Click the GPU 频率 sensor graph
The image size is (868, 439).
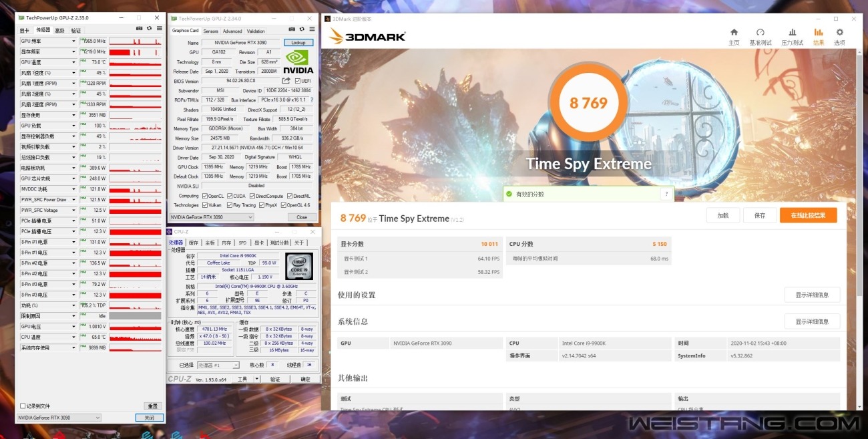pos(135,41)
